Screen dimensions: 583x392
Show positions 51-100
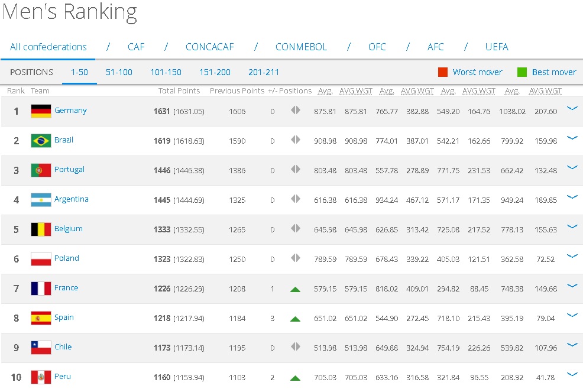click(x=119, y=72)
